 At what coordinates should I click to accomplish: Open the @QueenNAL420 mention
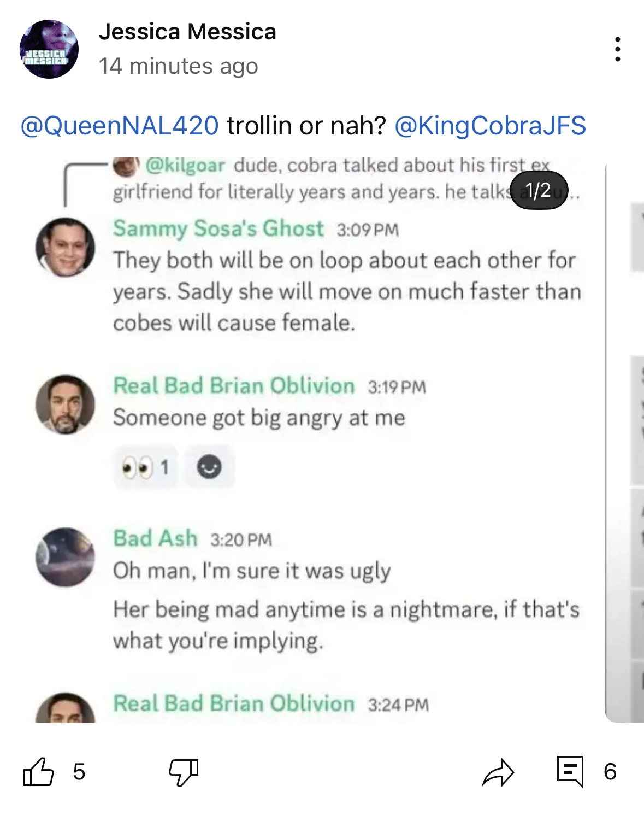tap(120, 126)
